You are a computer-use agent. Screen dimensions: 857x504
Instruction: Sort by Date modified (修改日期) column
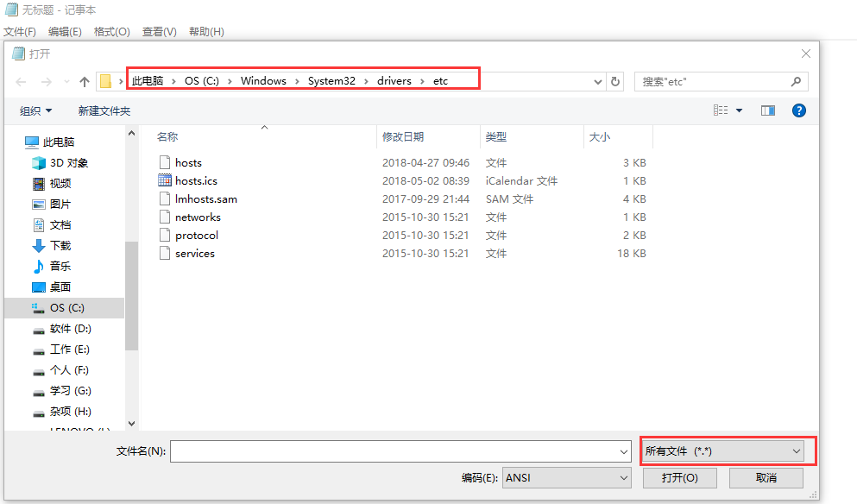(x=403, y=136)
